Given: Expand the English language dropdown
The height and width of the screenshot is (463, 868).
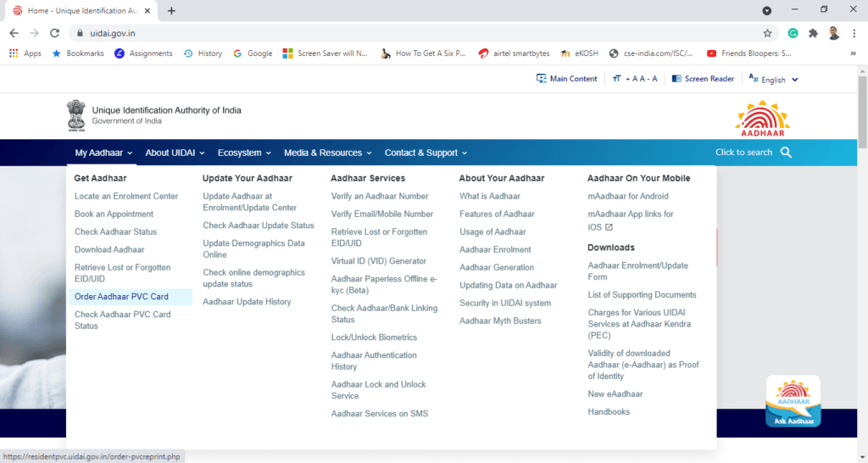Looking at the screenshot, I should 773,80.
